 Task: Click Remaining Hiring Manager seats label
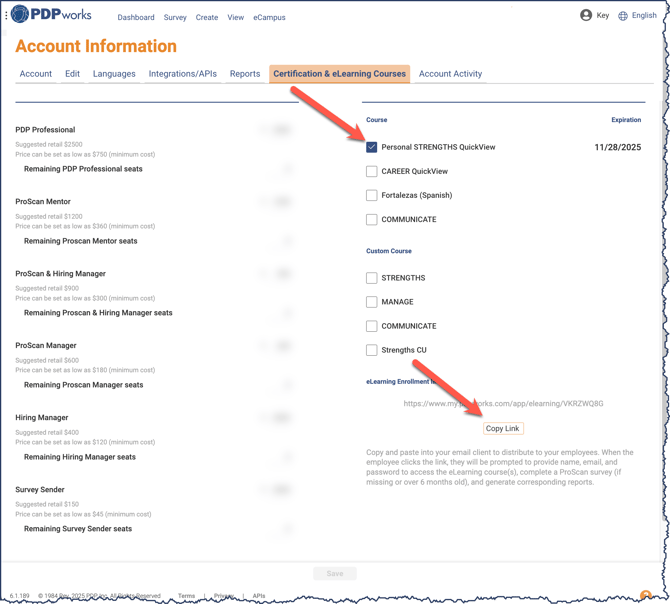click(x=79, y=457)
